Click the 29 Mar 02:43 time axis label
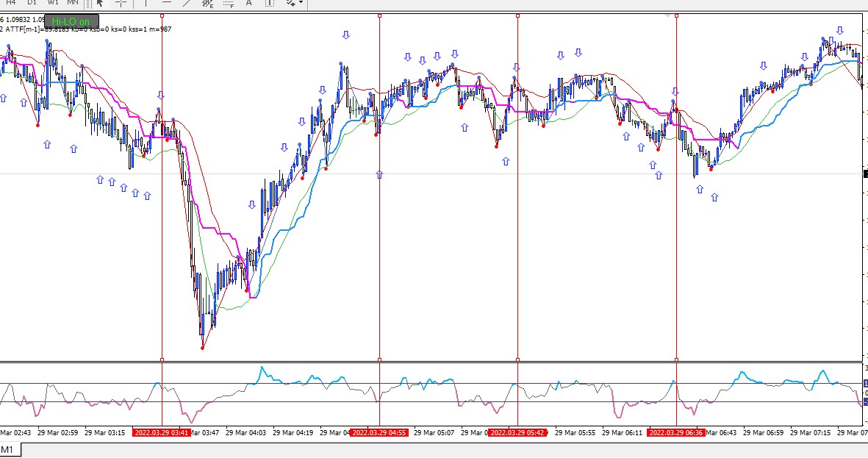The image size is (868, 458). pos(15,432)
